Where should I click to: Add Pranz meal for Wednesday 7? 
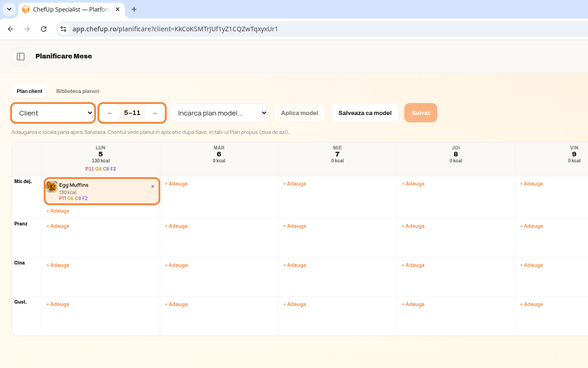pos(294,226)
